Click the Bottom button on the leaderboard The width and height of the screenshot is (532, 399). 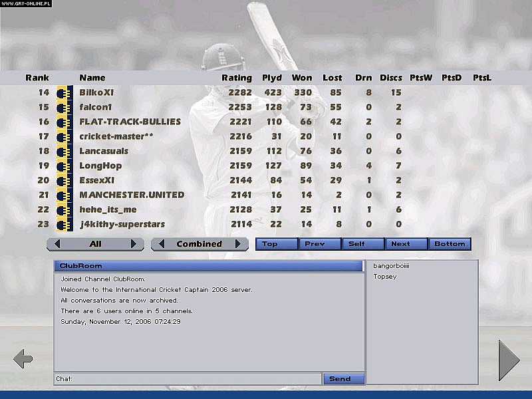[450, 243]
